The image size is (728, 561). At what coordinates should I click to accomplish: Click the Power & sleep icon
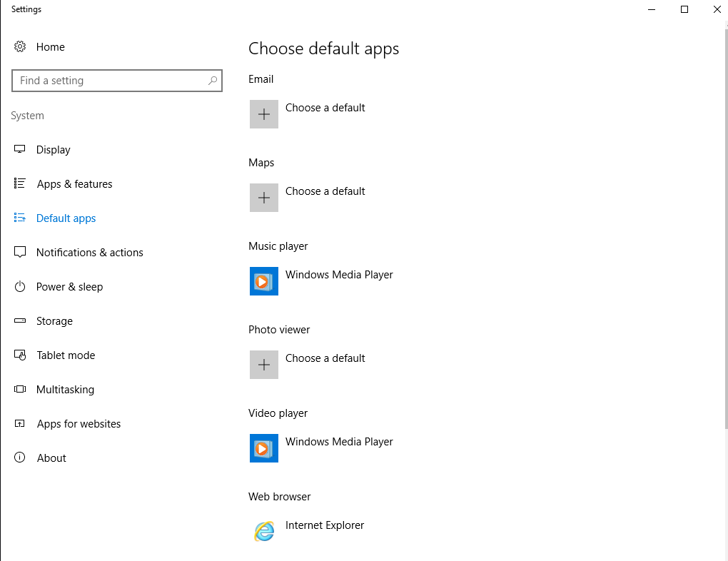point(20,287)
